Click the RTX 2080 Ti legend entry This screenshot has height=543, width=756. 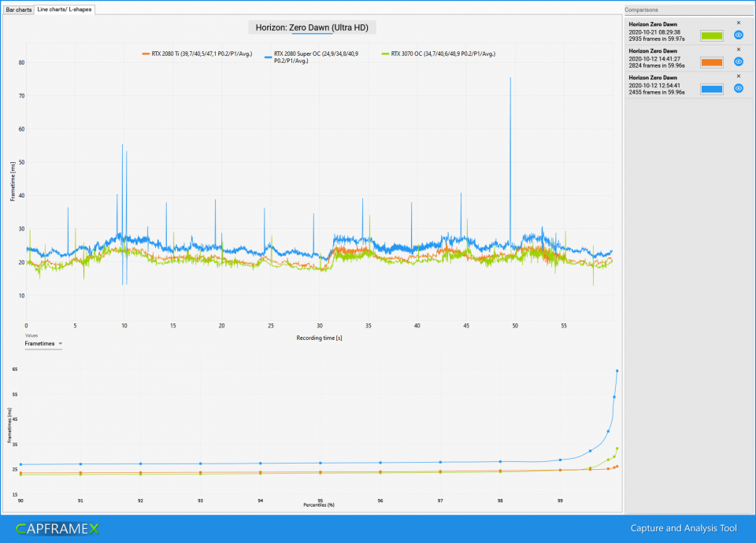pyautogui.click(x=197, y=54)
